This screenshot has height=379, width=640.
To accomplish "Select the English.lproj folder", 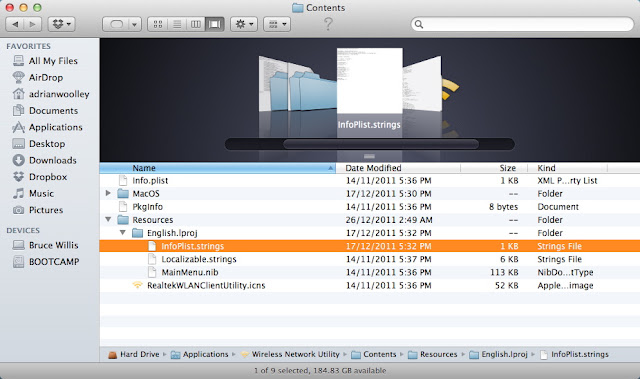I will pos(370,233).
